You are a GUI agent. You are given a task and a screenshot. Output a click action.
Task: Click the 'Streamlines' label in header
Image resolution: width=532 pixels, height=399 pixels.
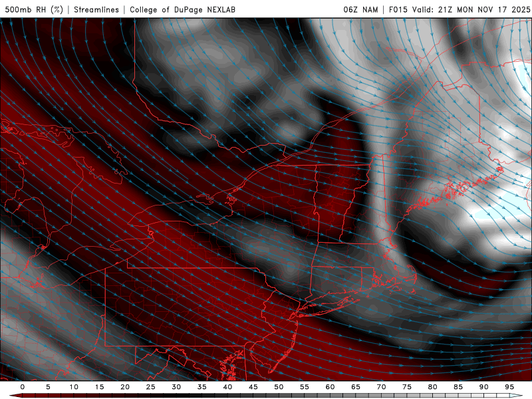(x=96, y=9)
